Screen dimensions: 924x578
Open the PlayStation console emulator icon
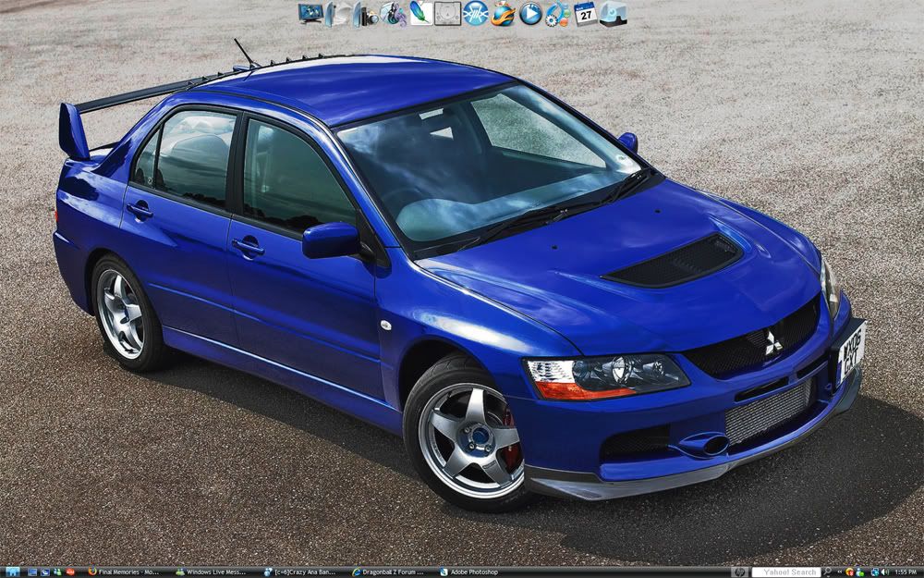coord(448,13)
